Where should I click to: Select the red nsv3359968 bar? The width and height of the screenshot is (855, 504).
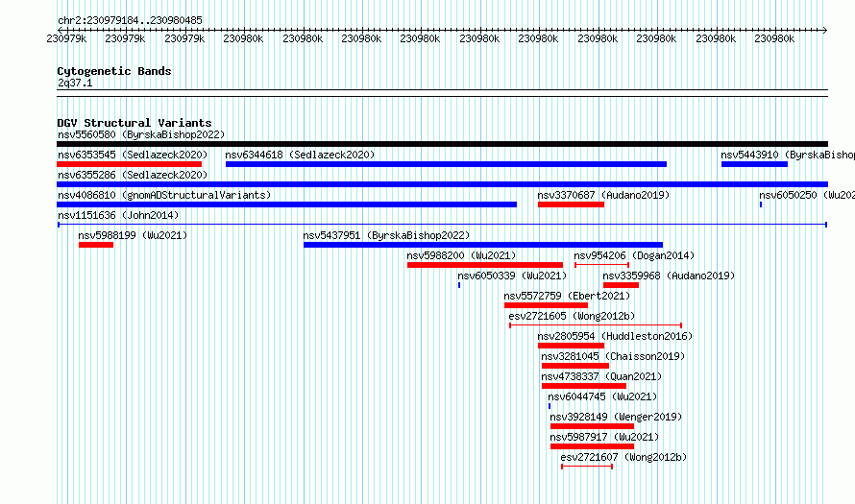click(x=621, y=285)
